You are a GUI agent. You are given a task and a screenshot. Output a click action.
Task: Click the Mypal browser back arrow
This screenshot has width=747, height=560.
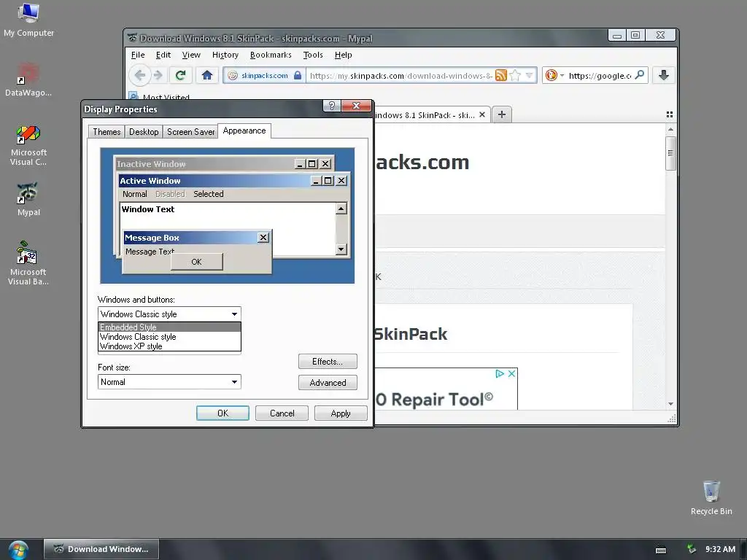point(140,75)
